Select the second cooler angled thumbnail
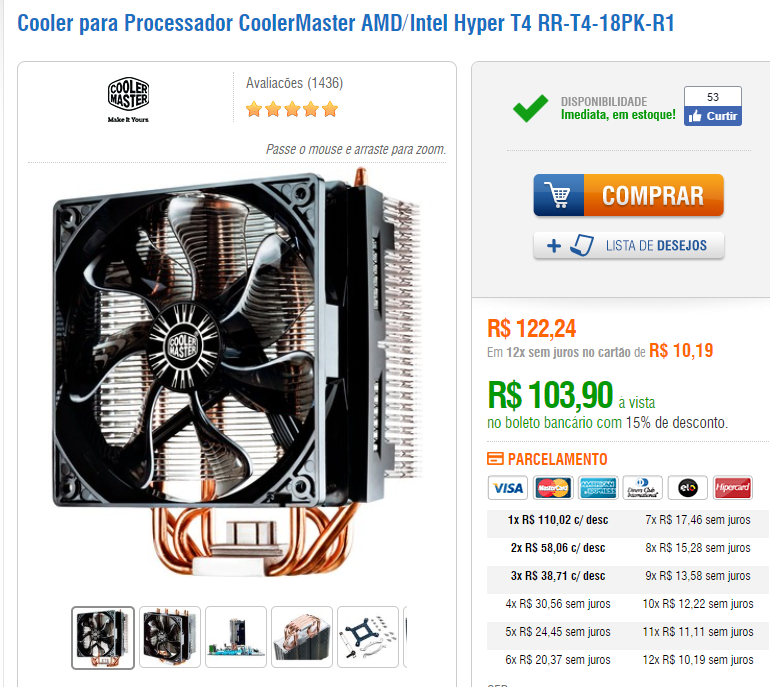 (x=169, y=637)
